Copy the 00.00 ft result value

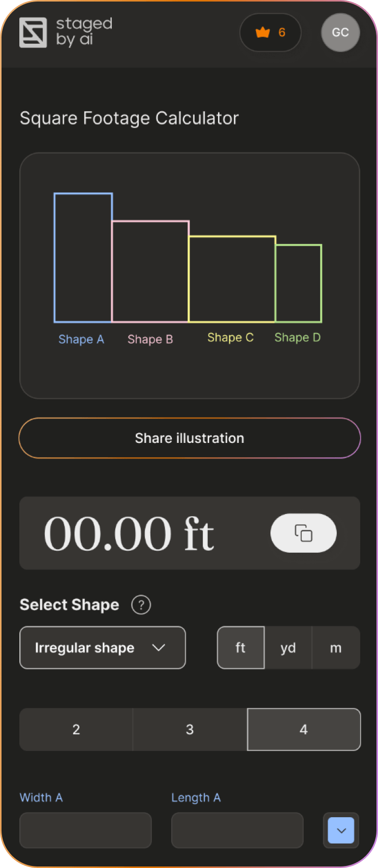(x=303, y=533)
